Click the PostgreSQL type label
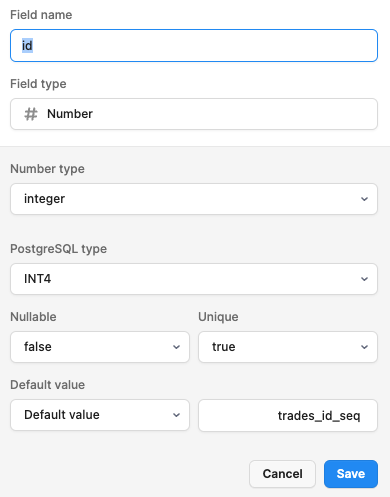 click(59, 249)
